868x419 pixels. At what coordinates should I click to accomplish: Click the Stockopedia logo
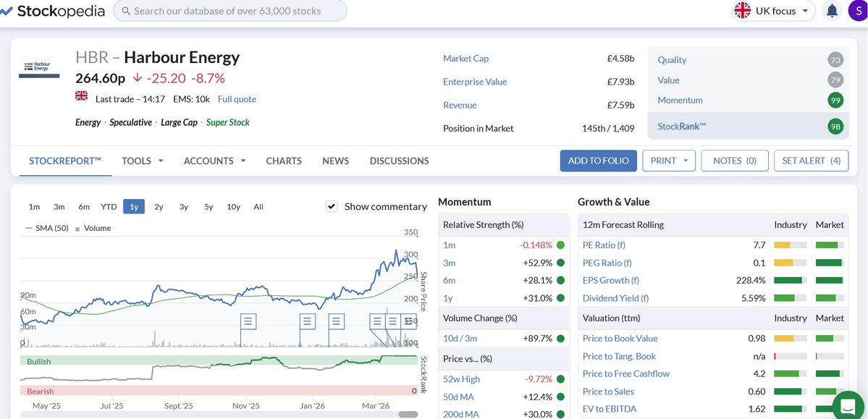point(52,10)
